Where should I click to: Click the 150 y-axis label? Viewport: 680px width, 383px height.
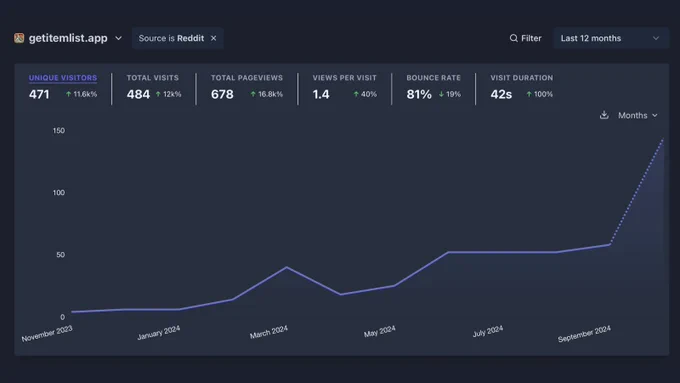coord(59,131)
